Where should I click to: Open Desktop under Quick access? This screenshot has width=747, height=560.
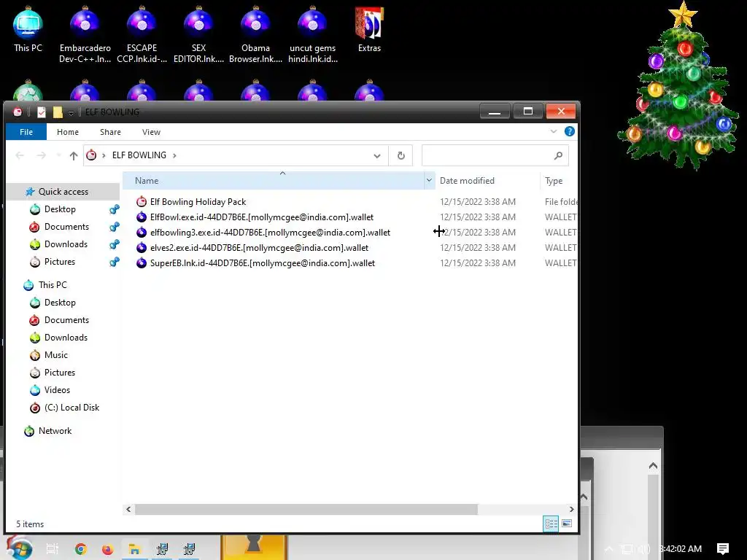(x=60, y=209)
